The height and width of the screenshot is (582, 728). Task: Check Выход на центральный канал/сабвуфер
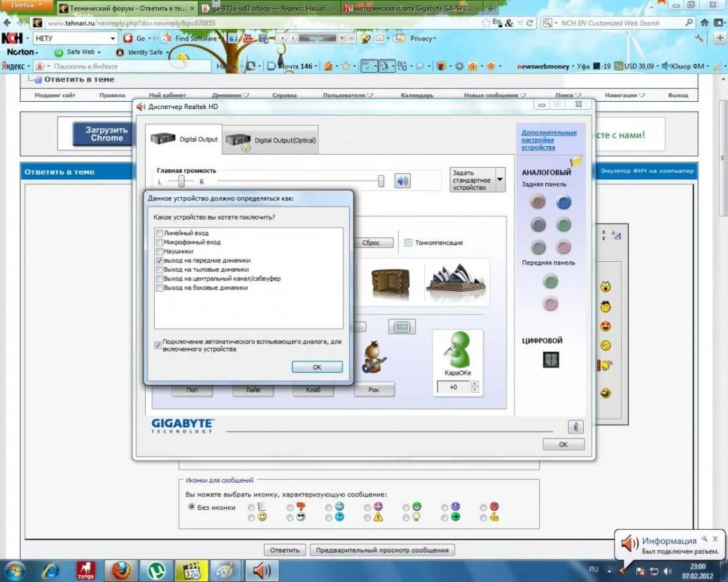159,278
